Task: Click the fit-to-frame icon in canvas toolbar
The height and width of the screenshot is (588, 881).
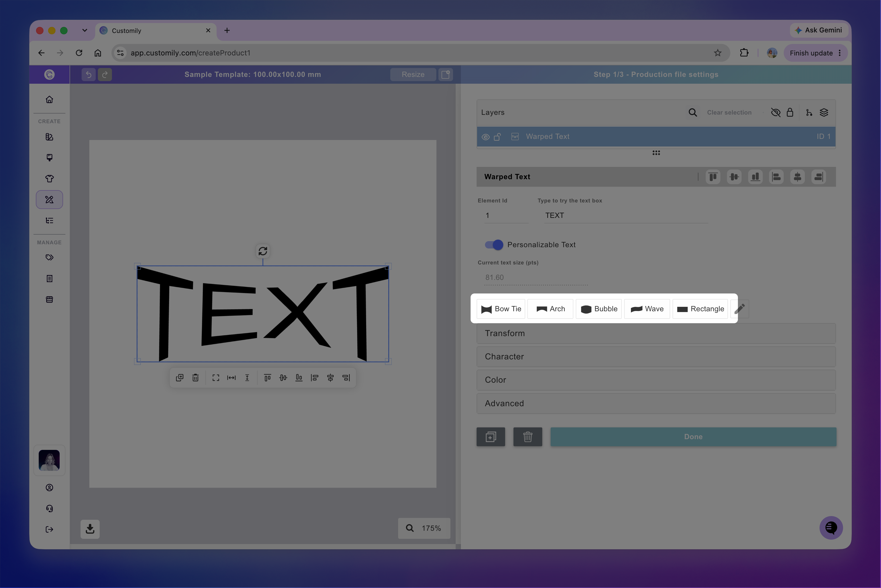Action: (216, 378)
